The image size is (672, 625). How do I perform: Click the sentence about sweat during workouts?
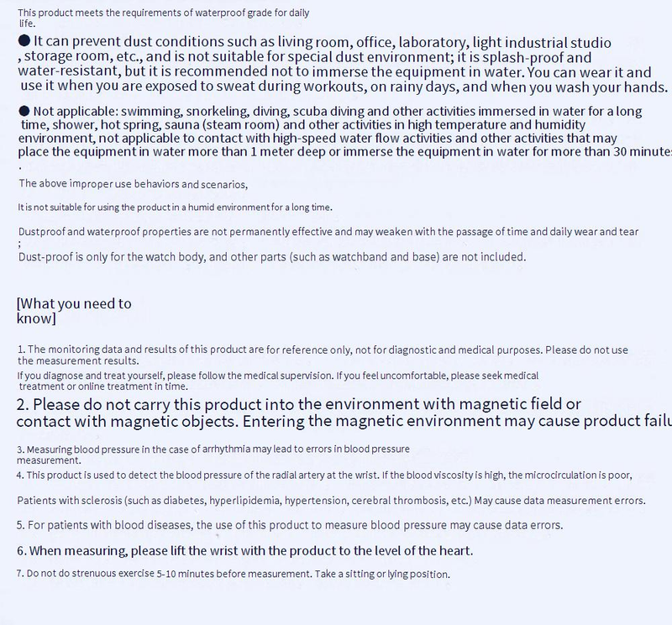tap(343, 88)
